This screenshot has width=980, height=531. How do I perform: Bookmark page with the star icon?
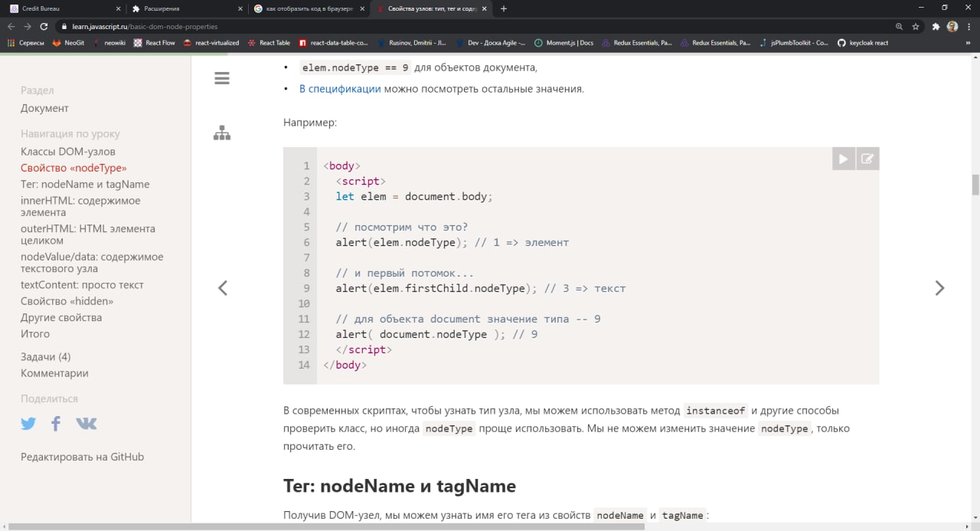[916, 26]
